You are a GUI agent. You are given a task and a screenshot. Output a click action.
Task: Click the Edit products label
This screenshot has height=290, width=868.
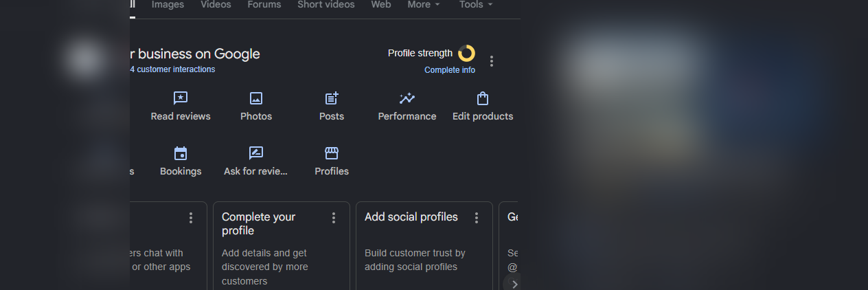pos(483,116)
